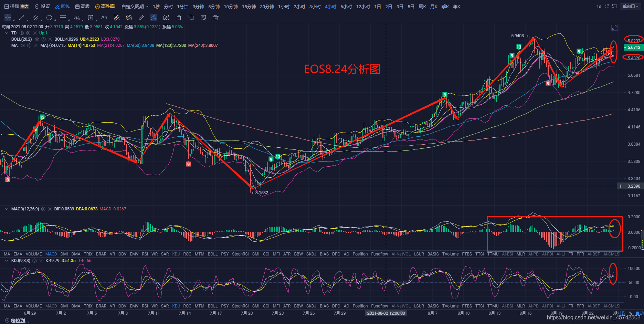Image resolution: width=644 pixels, height=324 pixels.
Task: Click the candlestick bars icon in toolbar
Action: click(166, 18)
